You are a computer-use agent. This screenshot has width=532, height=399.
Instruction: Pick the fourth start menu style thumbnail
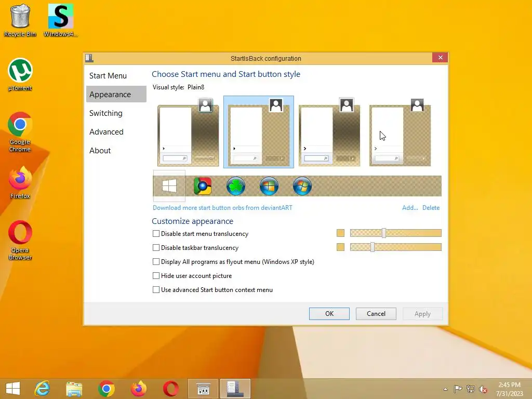click(x=400, y=132)
